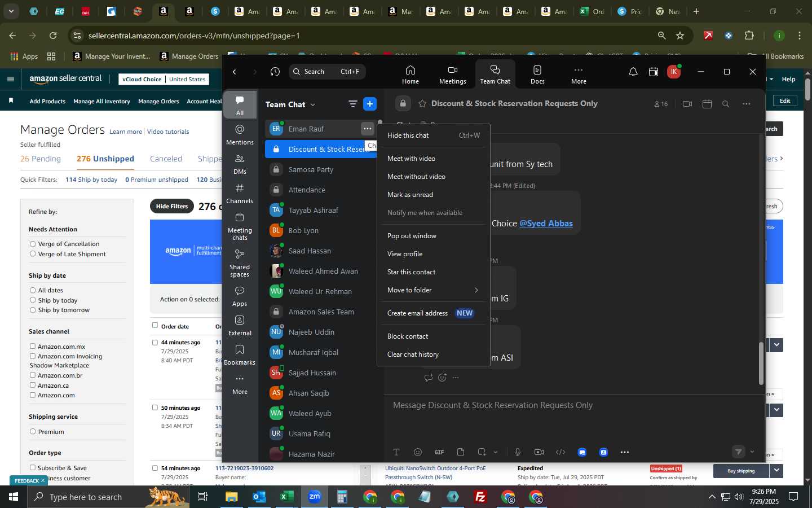
Task: Open Shared spaces in sidebar
Action: pos(240,263)
